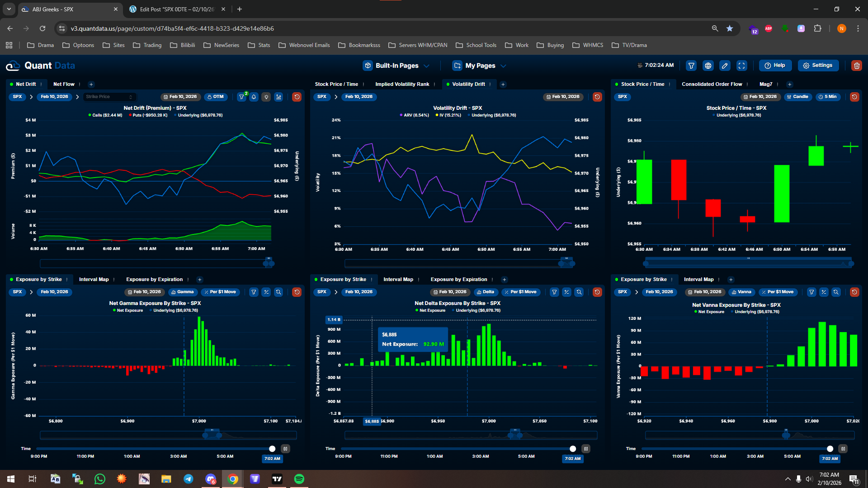Click the pencil edit page icon
868x488 pixels.
(725, 66)
